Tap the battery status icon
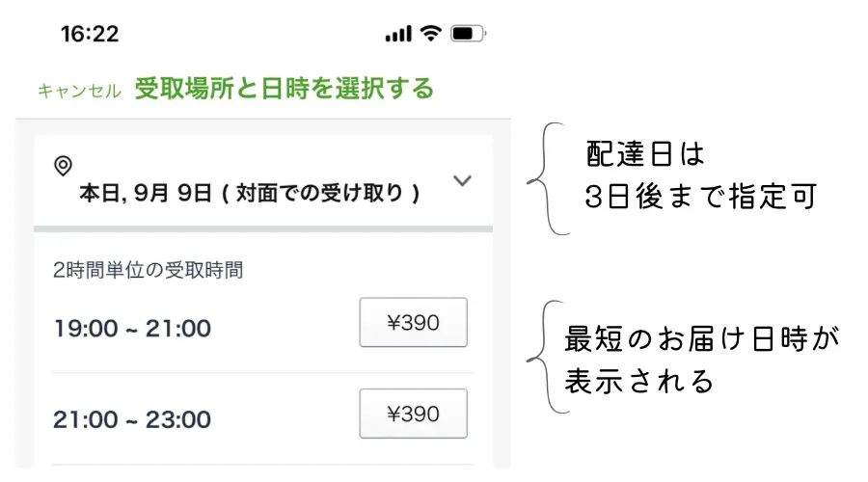 pyautogui.click(x=469, y=33)
